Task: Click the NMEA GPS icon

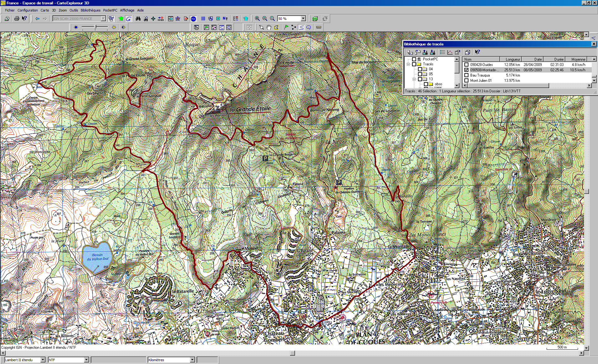Action: [161, 19]
